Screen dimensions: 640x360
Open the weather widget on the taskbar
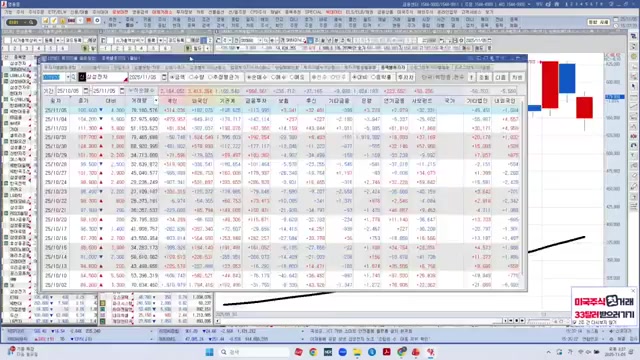pyautogui.click(x=22, y=351)
